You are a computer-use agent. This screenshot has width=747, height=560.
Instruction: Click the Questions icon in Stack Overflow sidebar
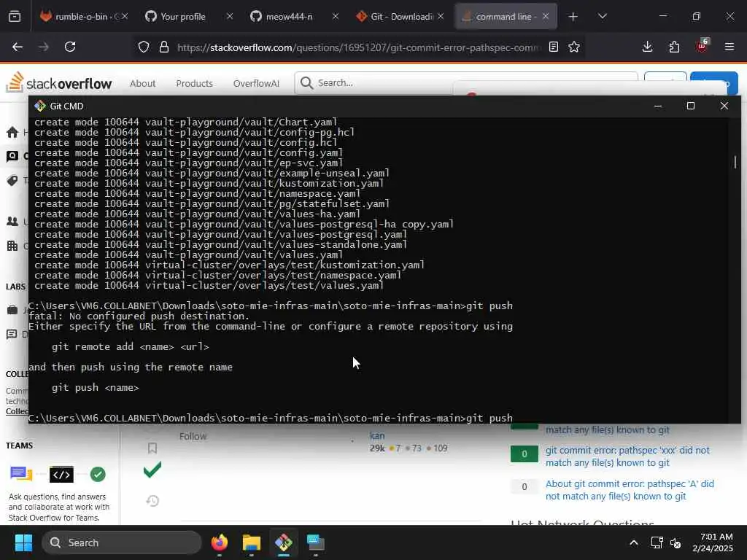(13, 156)
